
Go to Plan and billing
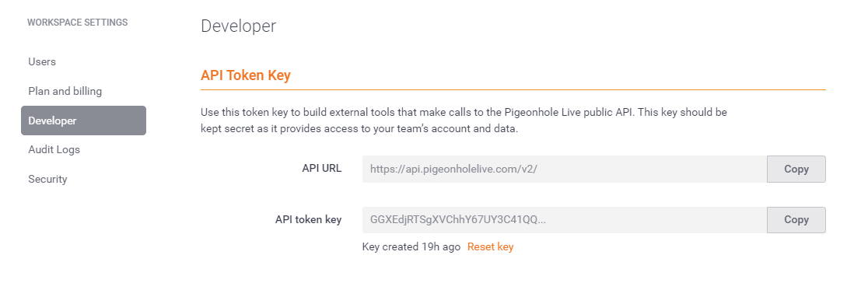pos(65,91)
